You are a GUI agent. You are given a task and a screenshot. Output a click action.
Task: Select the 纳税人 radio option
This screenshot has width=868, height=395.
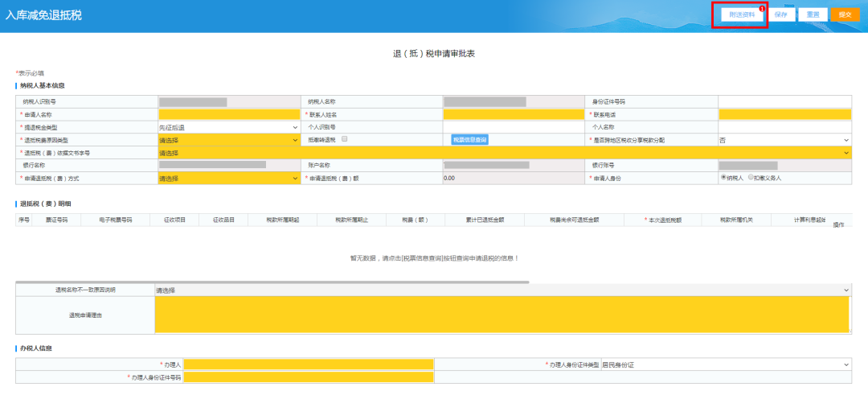723,177
